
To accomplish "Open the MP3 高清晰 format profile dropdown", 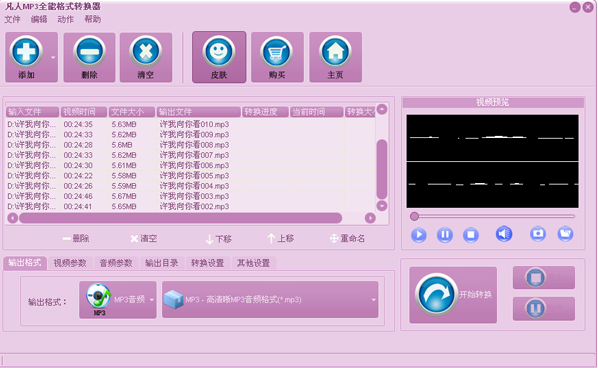I will (270, 300).
